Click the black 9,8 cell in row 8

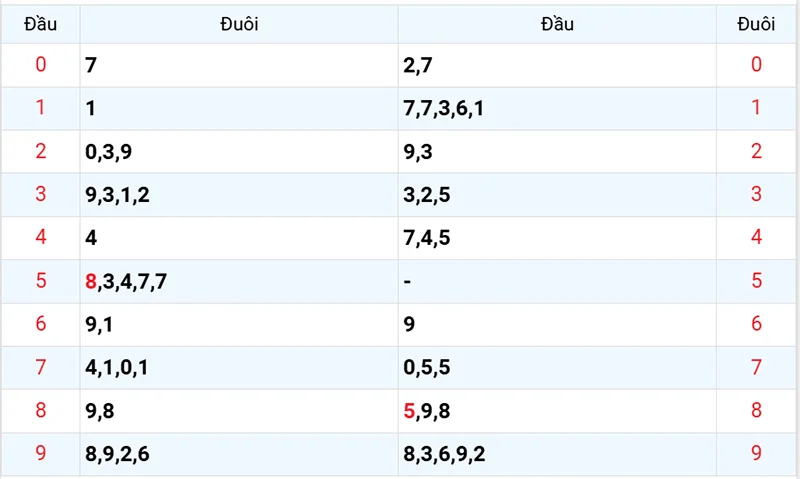[x=100, y=410]
